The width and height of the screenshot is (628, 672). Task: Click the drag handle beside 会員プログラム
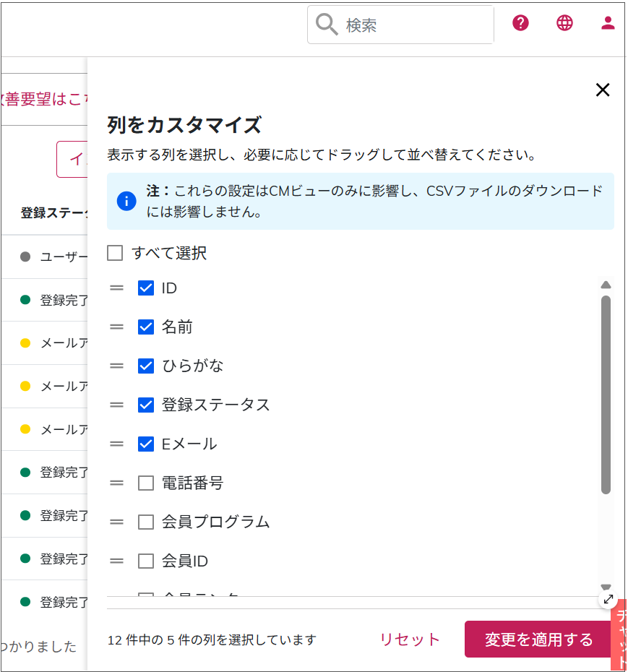117,522
